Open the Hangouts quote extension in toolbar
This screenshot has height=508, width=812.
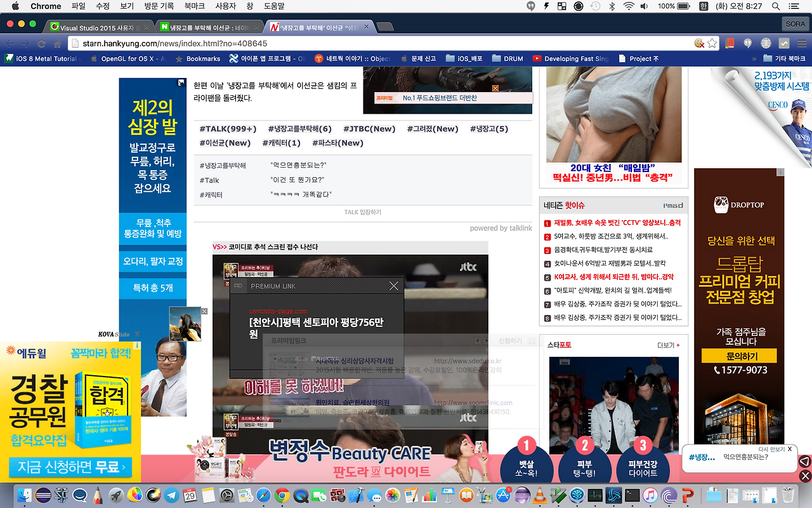pos(748,43)
